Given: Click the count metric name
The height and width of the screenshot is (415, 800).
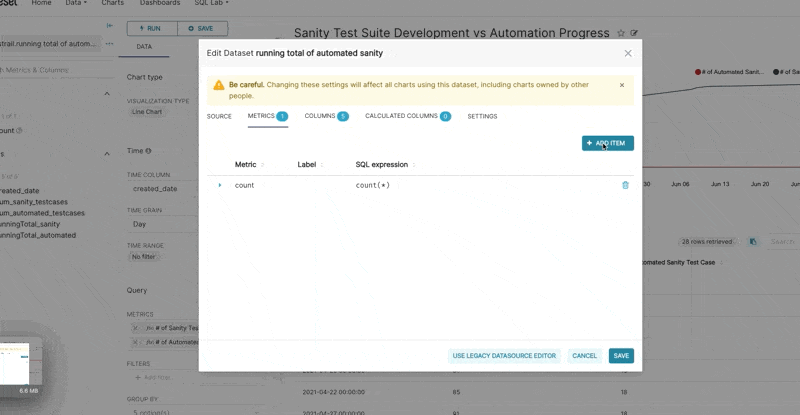Looking at the screenshot, I should click(244, 185).
